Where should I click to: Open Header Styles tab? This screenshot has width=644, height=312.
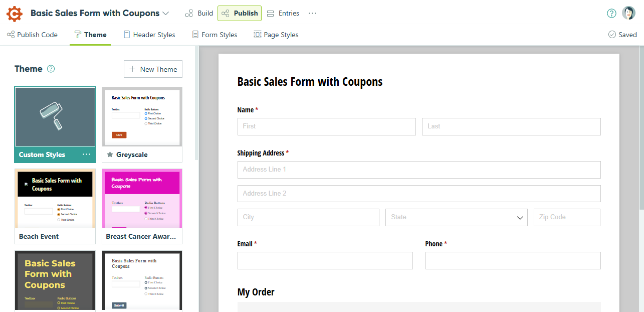[149, 35]
